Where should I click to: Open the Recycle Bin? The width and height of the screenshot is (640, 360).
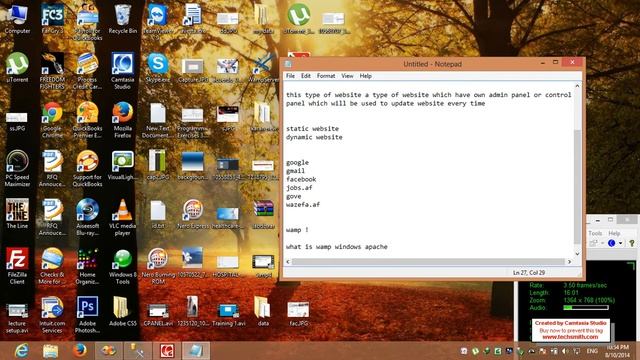coord(122,19)
